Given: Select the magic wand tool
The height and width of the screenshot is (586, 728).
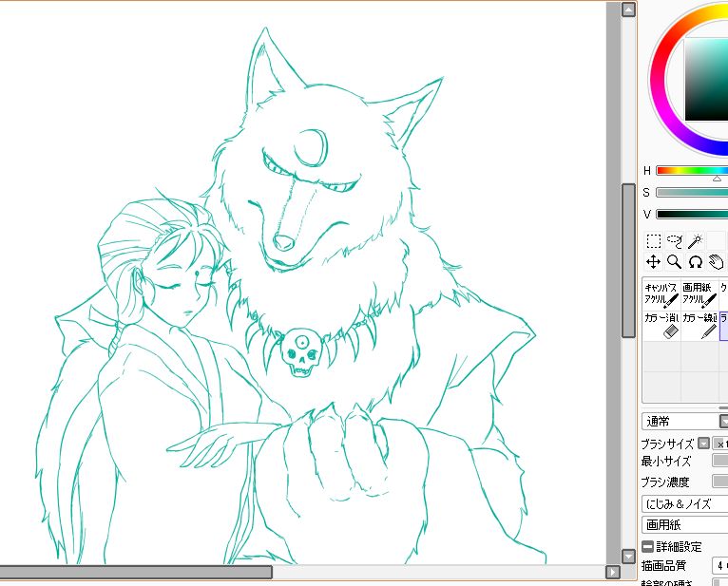Looking at the screenshot, I should 696,241.
